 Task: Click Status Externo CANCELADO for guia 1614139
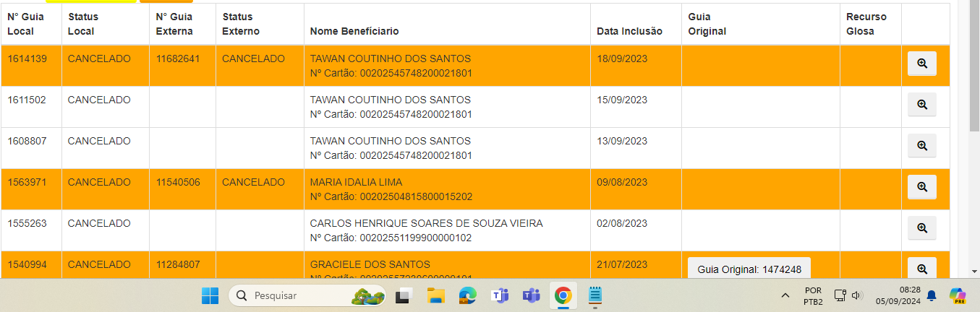tap(253, 58)
